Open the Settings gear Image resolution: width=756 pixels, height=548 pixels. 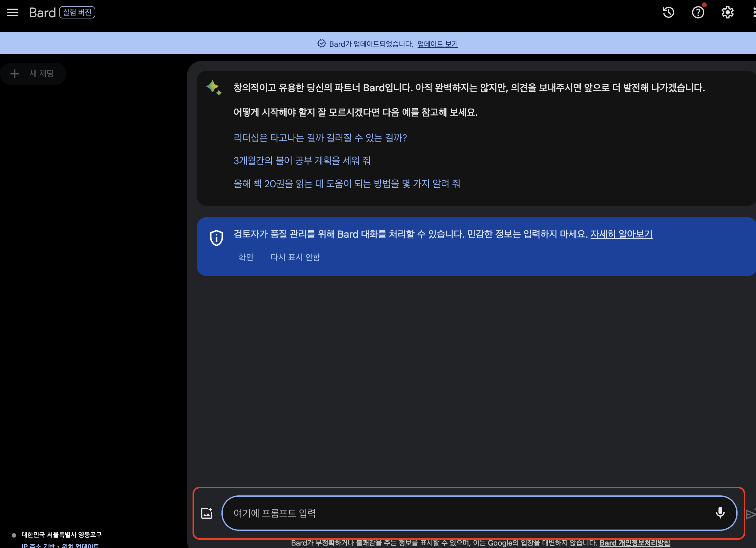[728, 13]
